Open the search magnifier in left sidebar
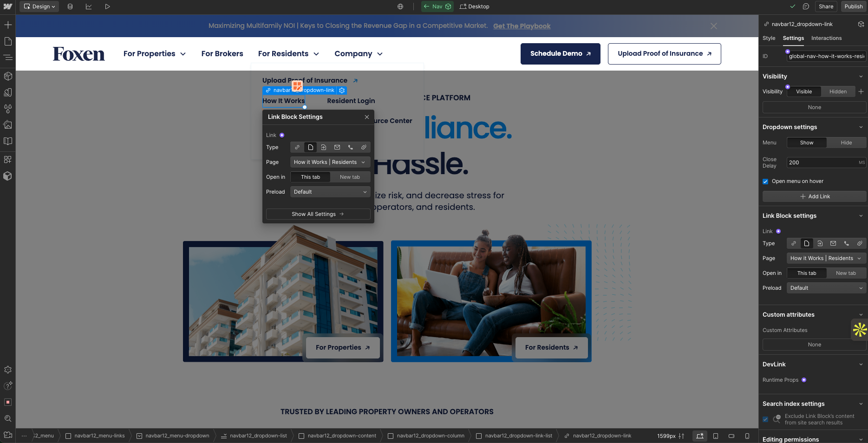 [x=8, y=418]
